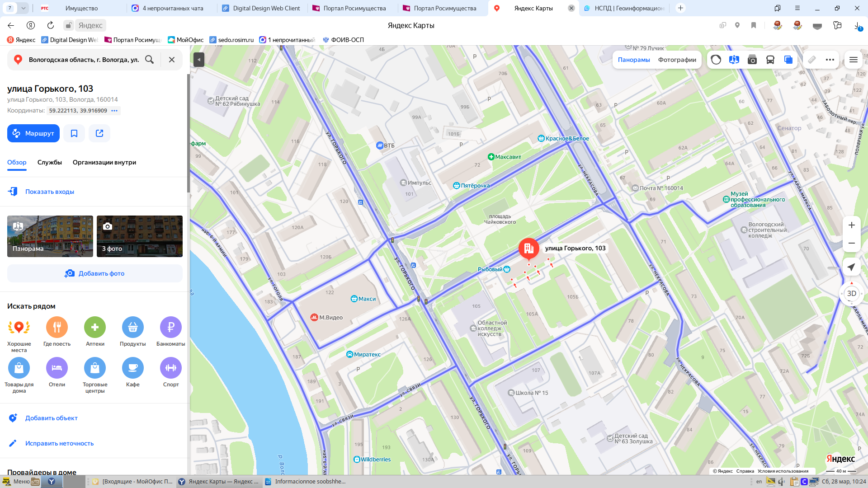Screen dimensions: 868x488
Task: Toggle public transport bus icon
Action: (770, 60)
